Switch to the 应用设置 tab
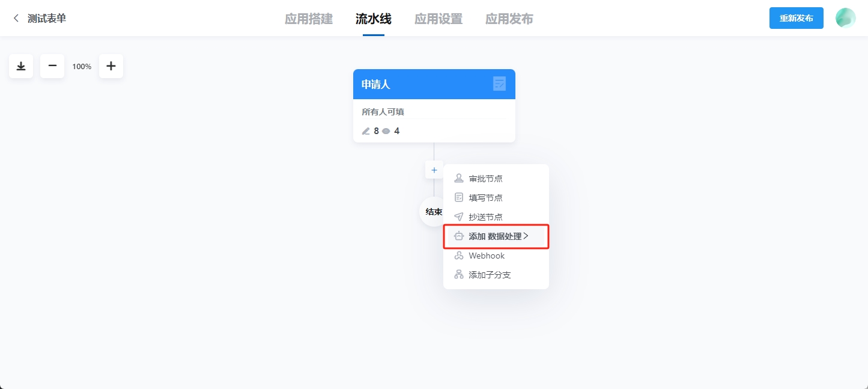 [438, 19]
